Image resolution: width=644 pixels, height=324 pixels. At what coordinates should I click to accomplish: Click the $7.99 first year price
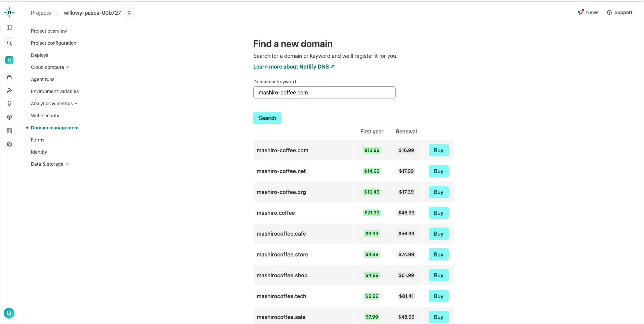(372, 317)
